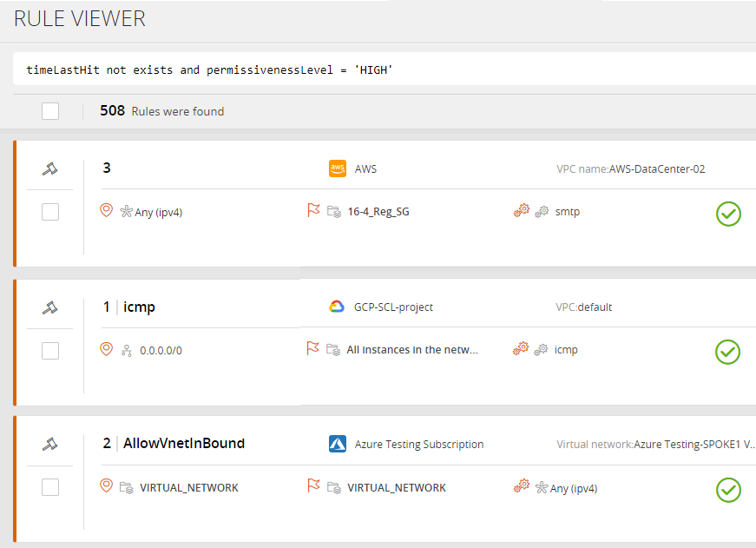Click green checkmark on the smtp rule
The height and width of the screenshot is (548, 756).
tap(728, 214)
